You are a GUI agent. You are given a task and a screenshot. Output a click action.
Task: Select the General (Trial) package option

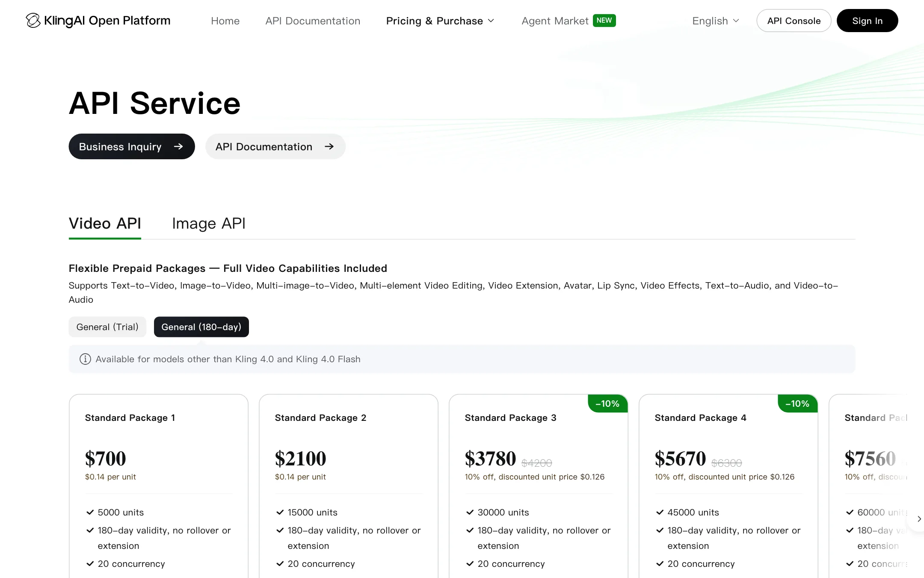point(107,327)
